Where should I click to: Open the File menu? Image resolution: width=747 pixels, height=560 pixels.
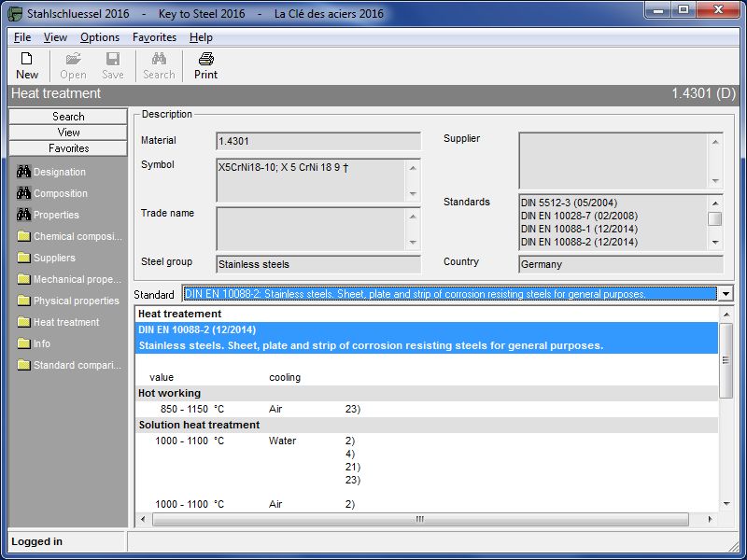(22, 37)
